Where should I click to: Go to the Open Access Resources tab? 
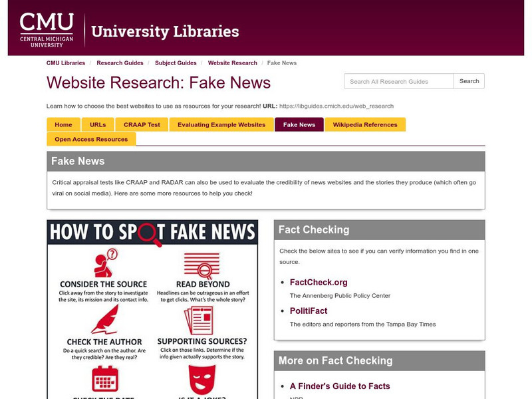(x=91, y=139)
